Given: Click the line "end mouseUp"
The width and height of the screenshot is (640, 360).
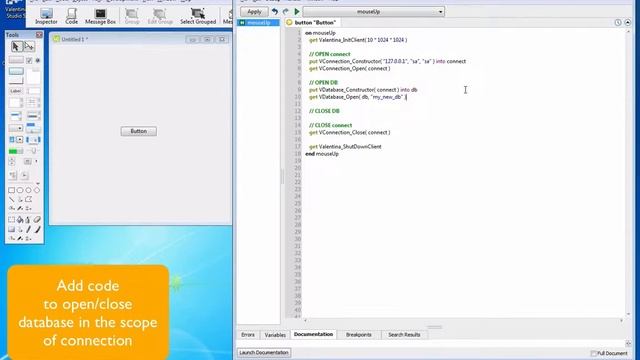Looking at the screenshot, I should pos(322,154).
